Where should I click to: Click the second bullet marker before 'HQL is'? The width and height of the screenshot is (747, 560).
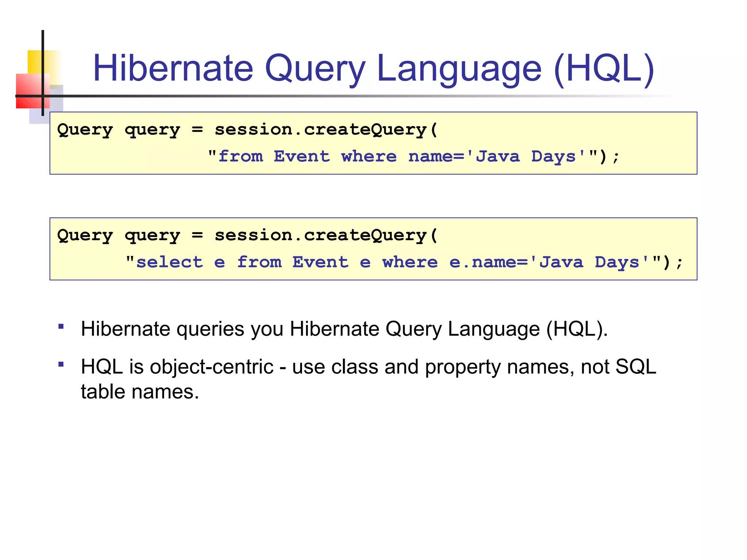(61, 364)
